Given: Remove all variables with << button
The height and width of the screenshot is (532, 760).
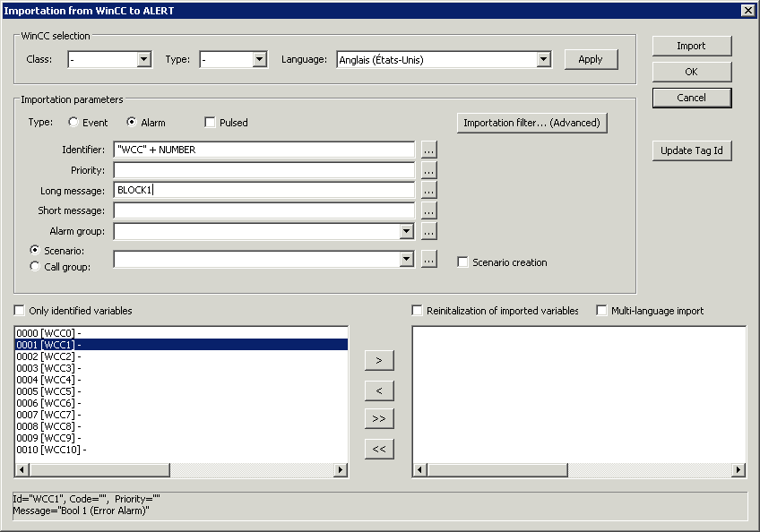Looking at the screenshot, I should click(x=378, y=449).
